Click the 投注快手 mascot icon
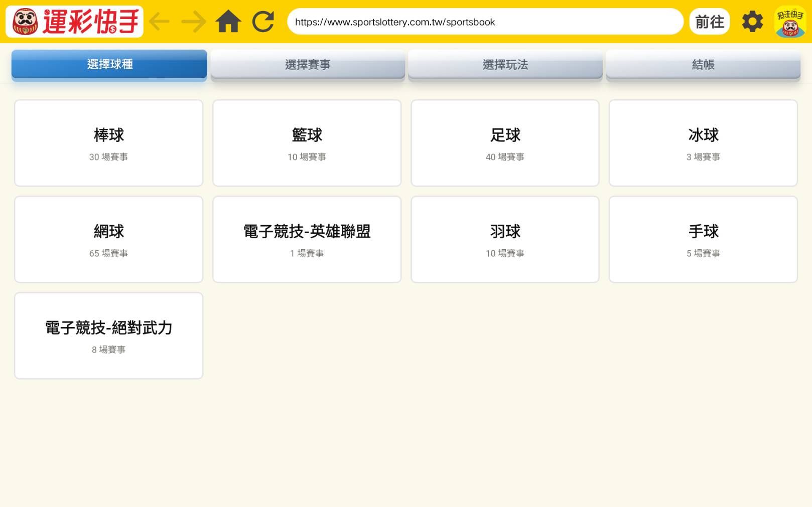This screenshot has height=507, width=812. [x=790, y=22]
